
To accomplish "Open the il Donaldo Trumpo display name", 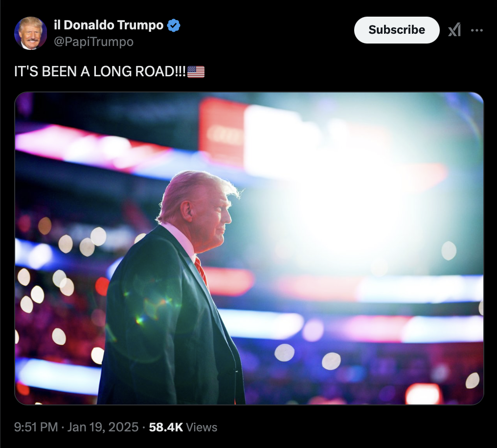I will (x=109, y=25).
